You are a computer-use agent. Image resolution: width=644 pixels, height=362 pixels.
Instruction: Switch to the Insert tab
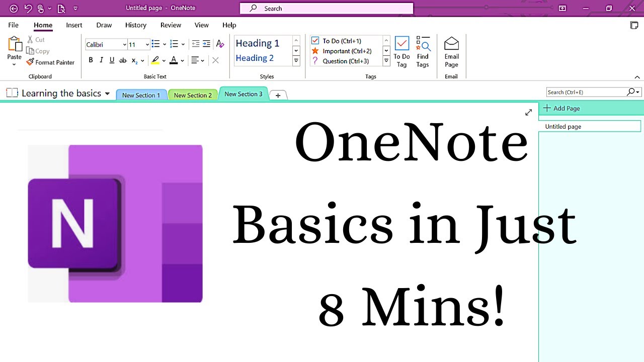(x=74, y=25)
